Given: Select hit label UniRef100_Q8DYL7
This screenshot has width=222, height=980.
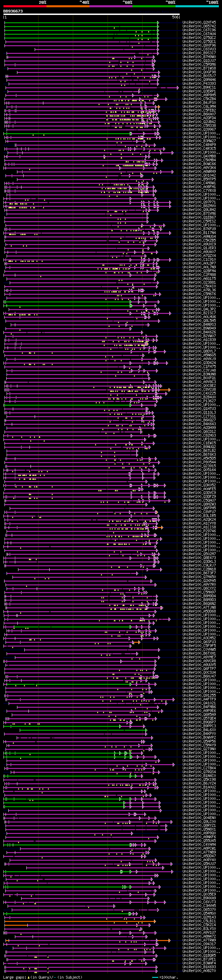Looking at the screenshot, I should point(199,351).
